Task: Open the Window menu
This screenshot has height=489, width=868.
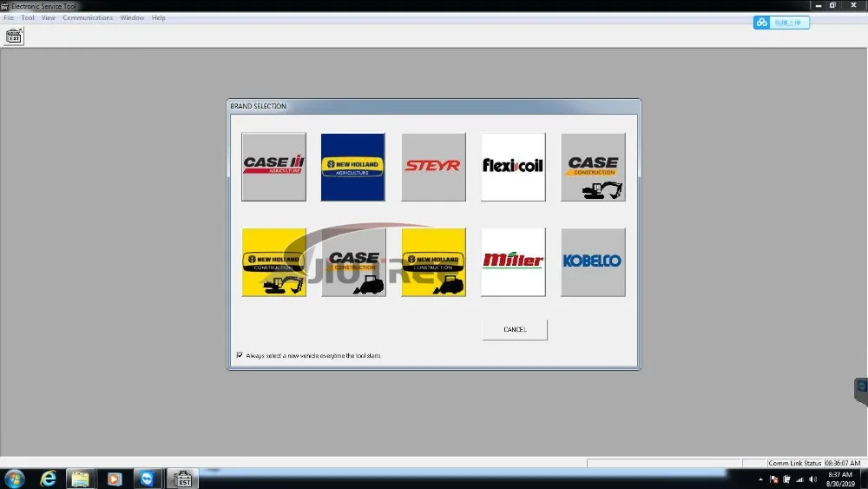Action: pos(132,17)
